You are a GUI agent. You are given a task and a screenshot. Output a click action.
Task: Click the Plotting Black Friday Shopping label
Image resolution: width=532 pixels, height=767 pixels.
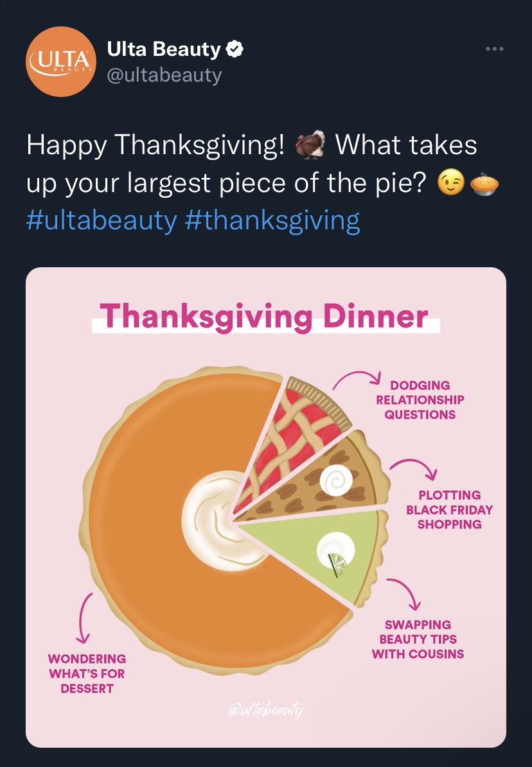pyautogui.click(x=449, y=509)
